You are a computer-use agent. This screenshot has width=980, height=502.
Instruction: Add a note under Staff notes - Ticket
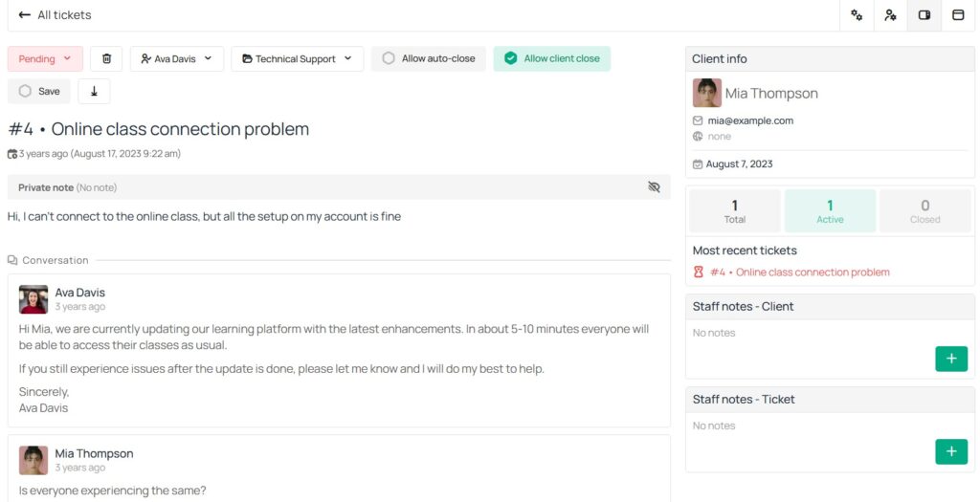(x=950, y=451)
